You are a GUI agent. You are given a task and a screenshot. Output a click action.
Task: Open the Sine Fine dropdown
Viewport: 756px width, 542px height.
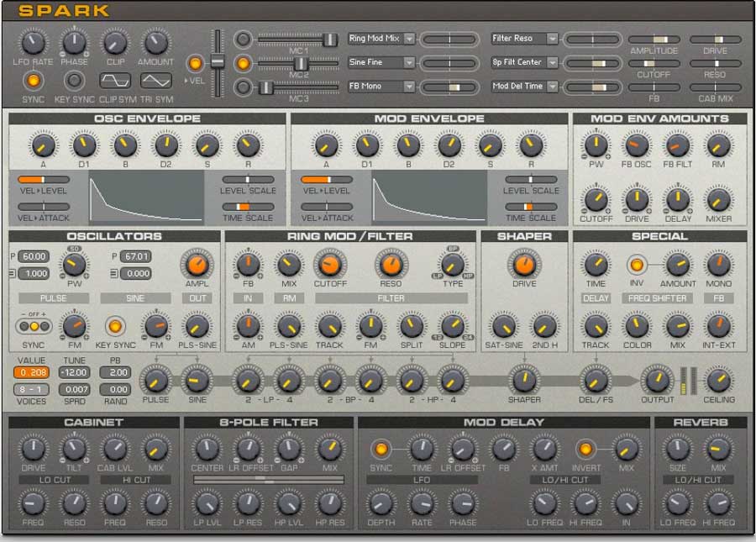click(381, 62)
